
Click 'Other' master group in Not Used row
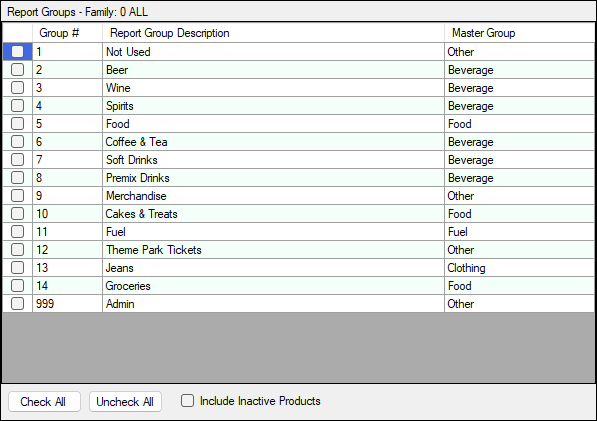(x=519, y=52)
